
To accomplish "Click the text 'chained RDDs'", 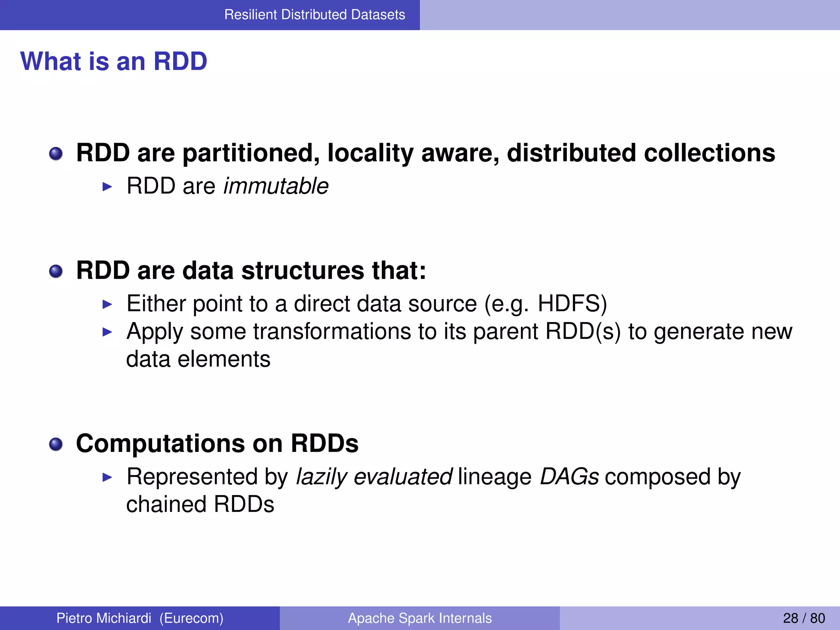I will click(200, 504).
